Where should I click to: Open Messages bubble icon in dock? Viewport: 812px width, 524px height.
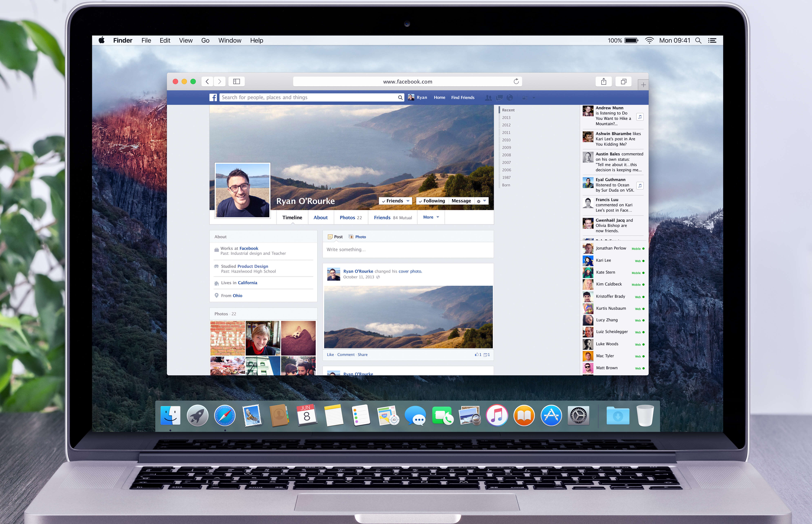point(415,415)
